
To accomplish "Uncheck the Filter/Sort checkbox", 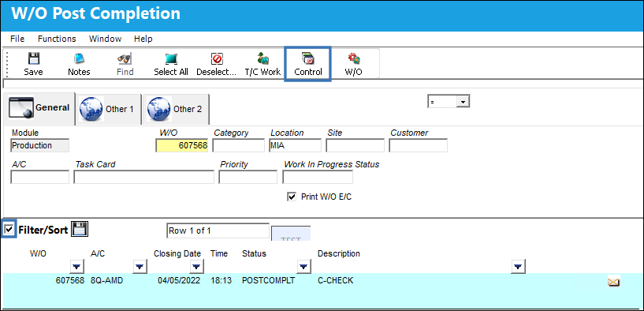I will click(x=9, y=229).
